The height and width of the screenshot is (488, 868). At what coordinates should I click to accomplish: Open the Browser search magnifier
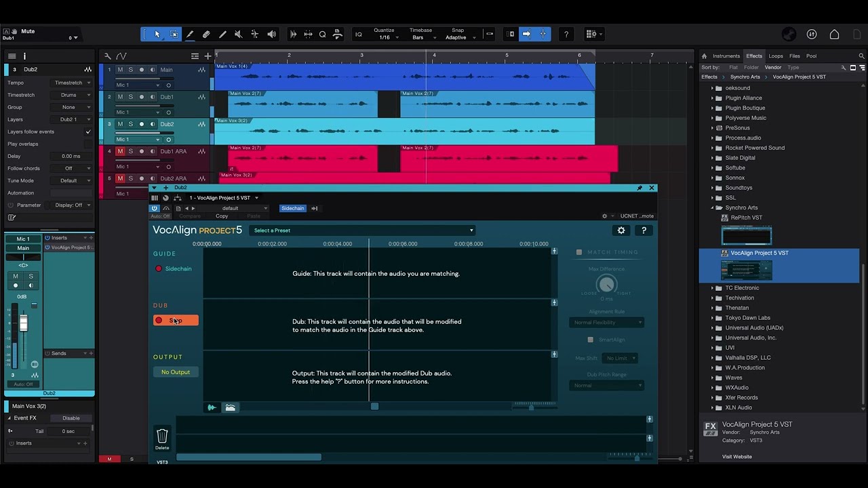[862, 56]
